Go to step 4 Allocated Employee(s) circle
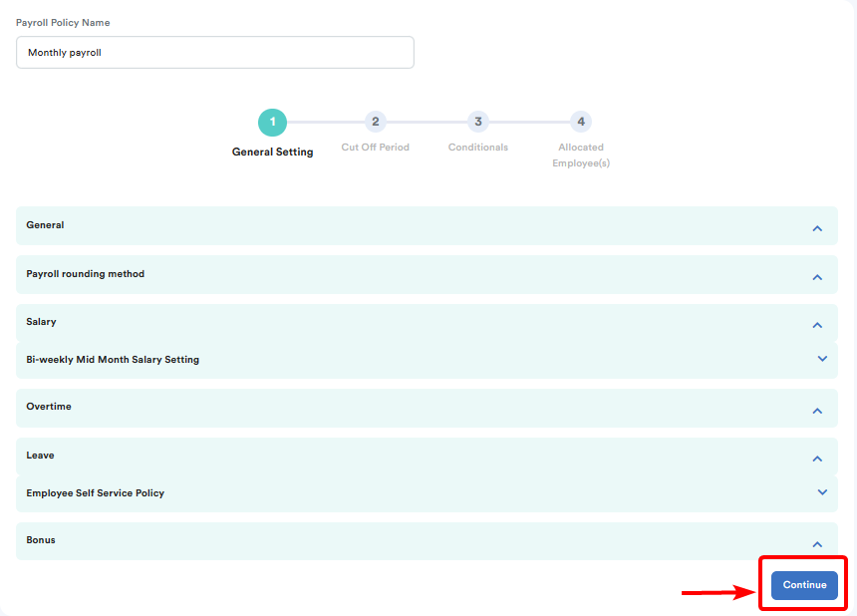The image size is (857, 616). tap(581, 122)
